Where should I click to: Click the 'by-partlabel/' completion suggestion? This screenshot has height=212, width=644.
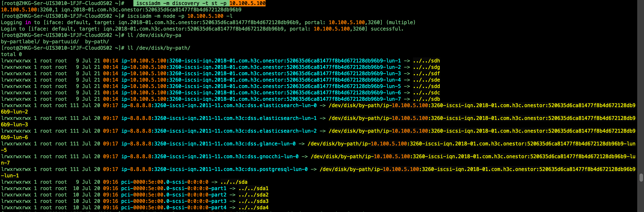pyautogui.click(x=20, y=41)
